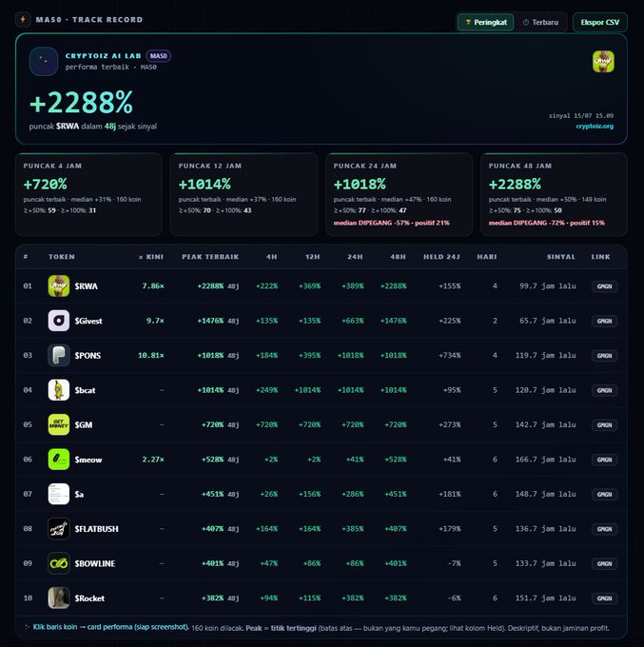Open GMGN link for $Givest row
This screenshot has width=644, height=647.
604,321
